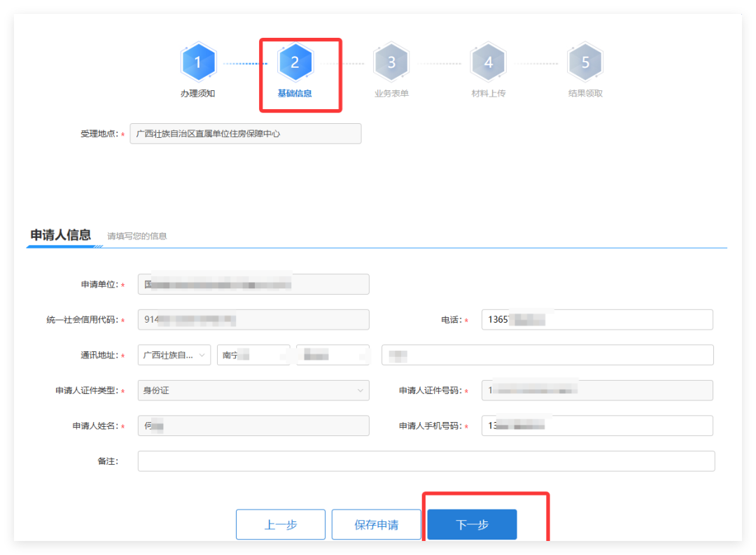Click the step 1 hexagon icon
Screen dimensions: 756x555
(x=198, y=63)
